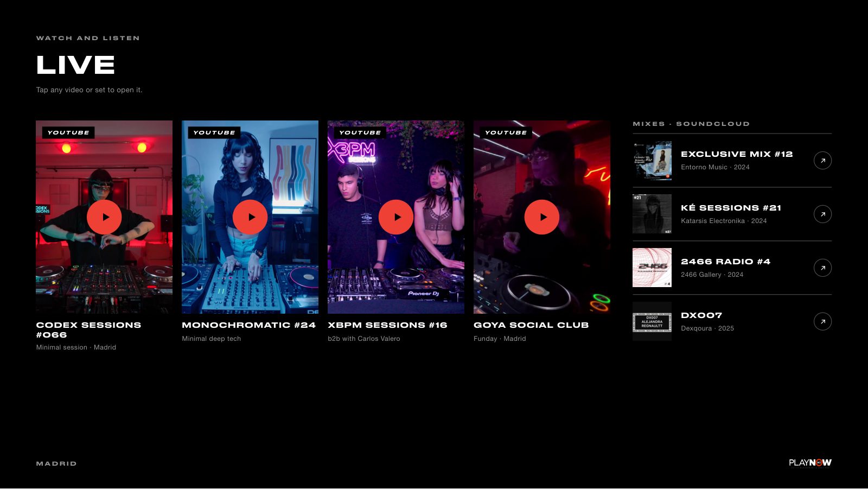868x489 pixels.
Task: Open the DX007 arrow icon
Action: pos(822,322)
